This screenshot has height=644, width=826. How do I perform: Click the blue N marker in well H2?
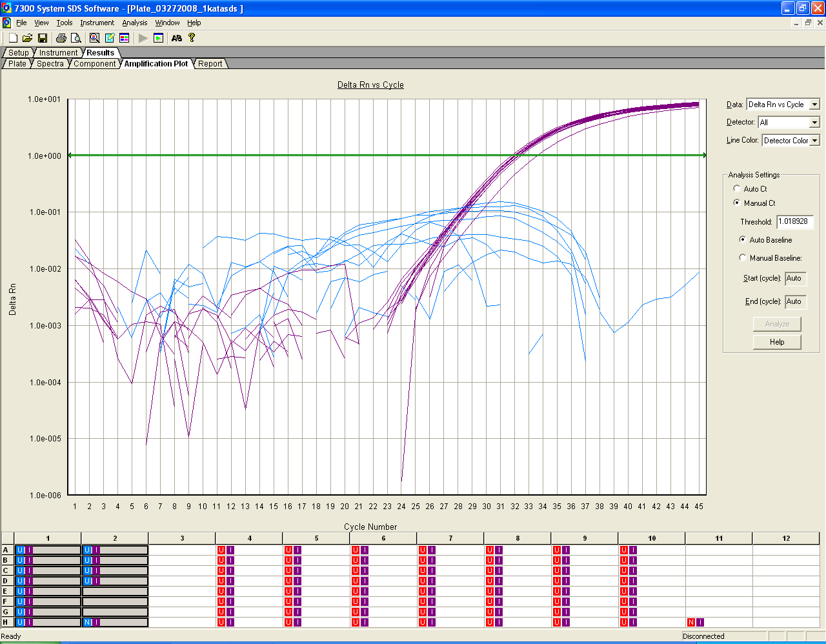tap(87, 622)
